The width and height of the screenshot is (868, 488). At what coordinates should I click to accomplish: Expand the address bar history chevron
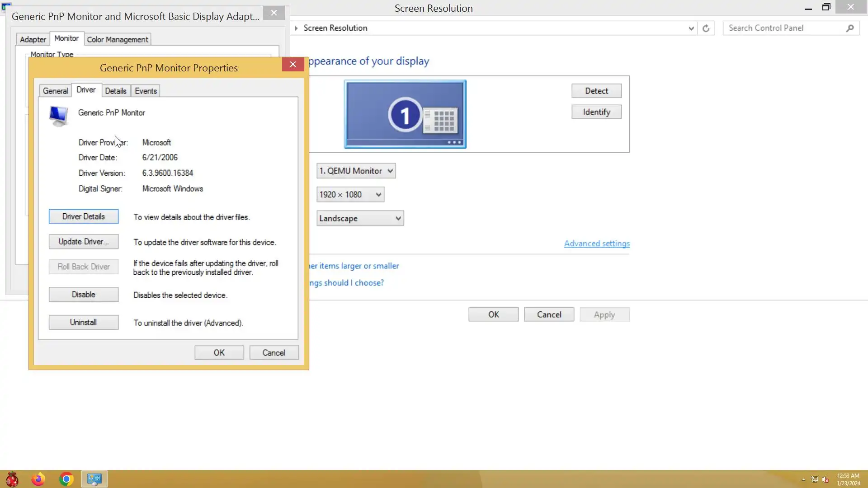click(691, 28)
